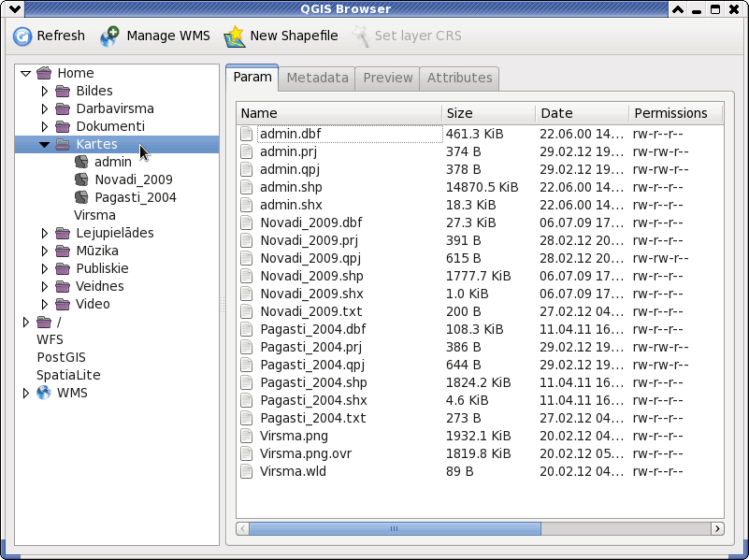Select the Darbavirsma folder icon
The image size is (749, 560).
(63, 108)
